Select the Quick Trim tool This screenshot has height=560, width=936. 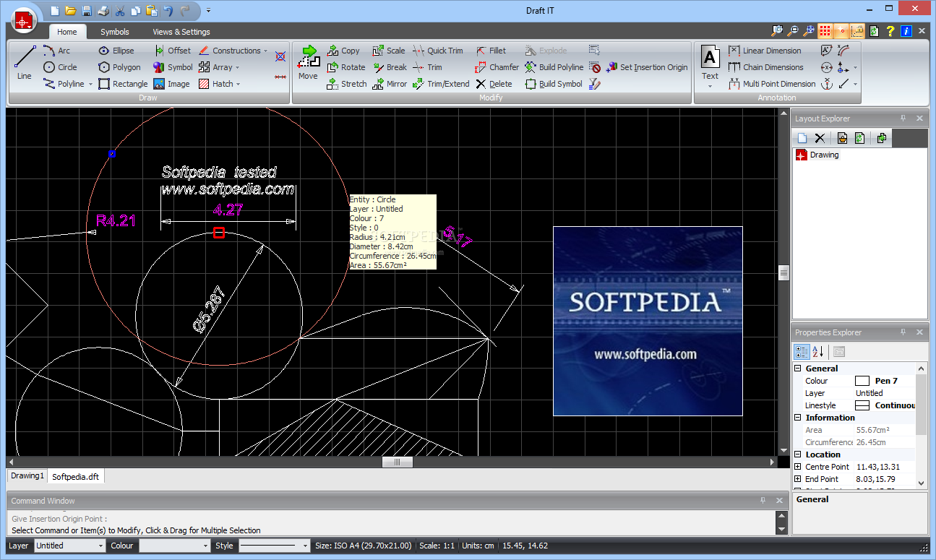click(438, 51)
